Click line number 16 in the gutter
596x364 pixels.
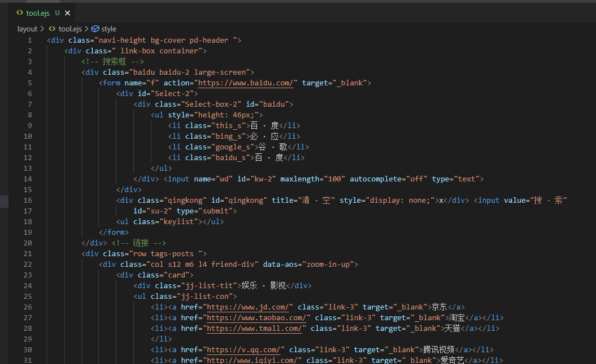[28, 201]
